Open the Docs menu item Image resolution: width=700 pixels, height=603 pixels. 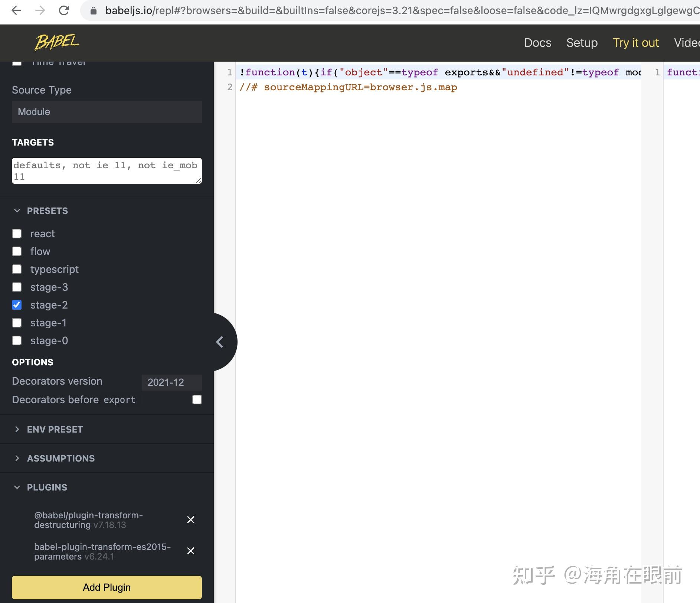tap(538, 43)
